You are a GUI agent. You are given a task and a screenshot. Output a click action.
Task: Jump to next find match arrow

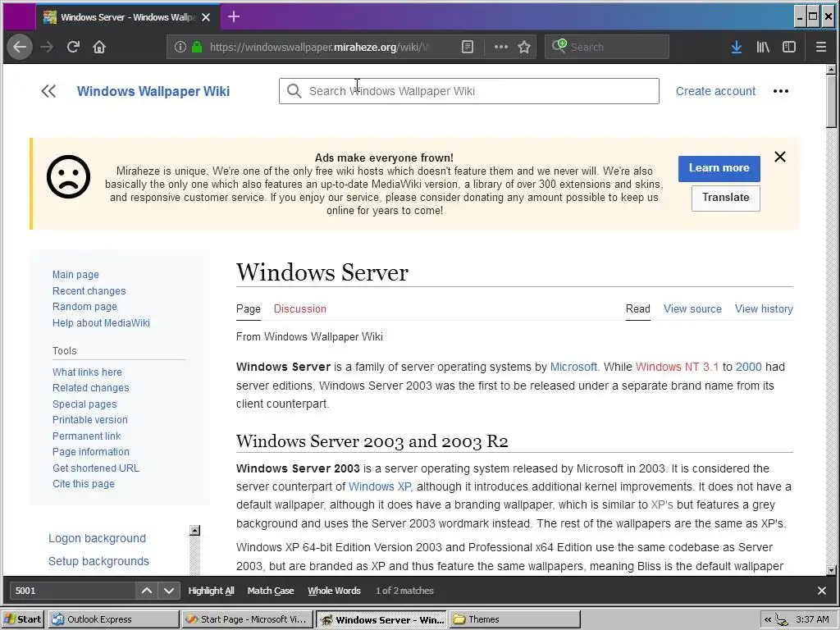point(169,591)
